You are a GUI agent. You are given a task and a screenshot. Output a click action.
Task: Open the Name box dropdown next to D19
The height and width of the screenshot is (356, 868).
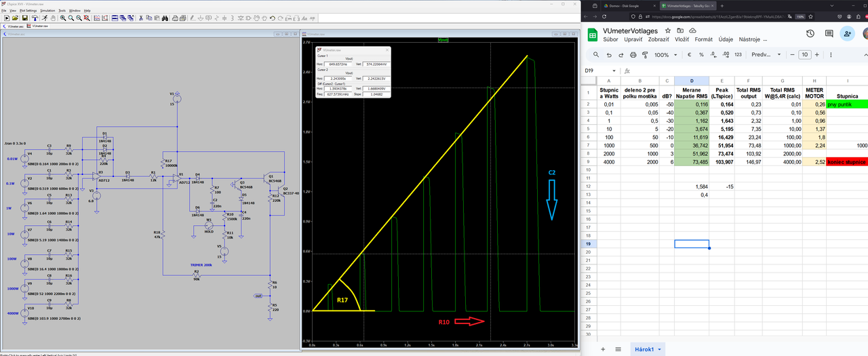click(614, 71)
